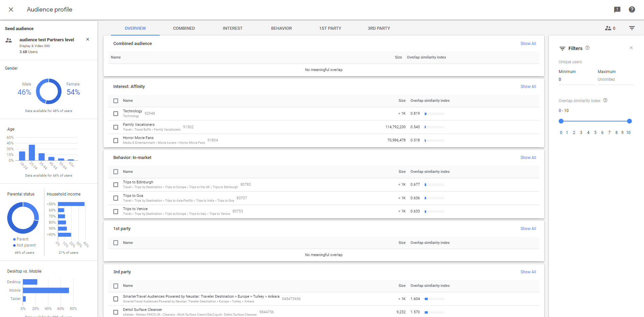Remove the audience test Partners level seed
644x317 pixels.
(x=88, y=40)
